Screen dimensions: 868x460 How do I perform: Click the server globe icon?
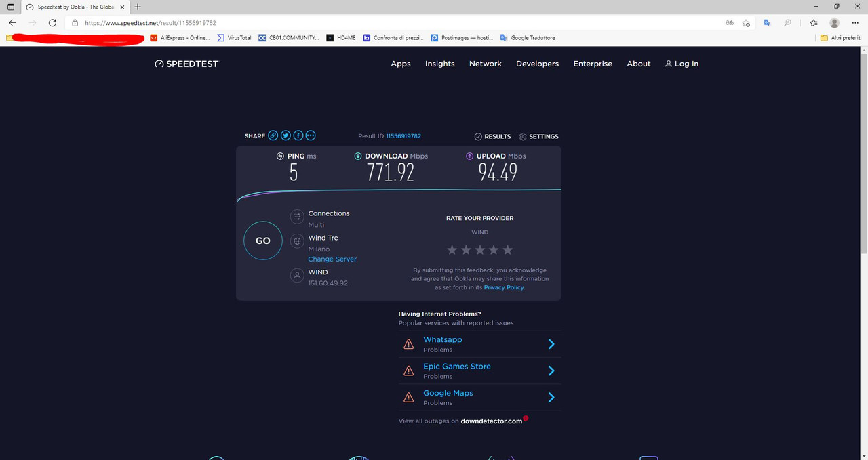[296, 241]
